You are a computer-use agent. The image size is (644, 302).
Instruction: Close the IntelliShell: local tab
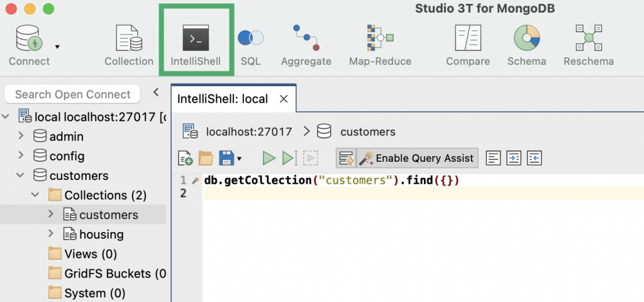tap(284, 99)
